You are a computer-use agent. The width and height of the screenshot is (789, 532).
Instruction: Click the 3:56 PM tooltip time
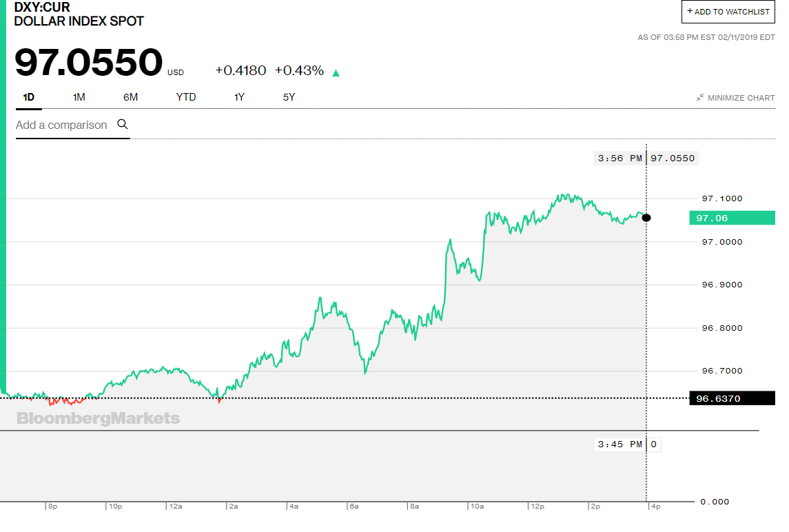tap(620, 158)
